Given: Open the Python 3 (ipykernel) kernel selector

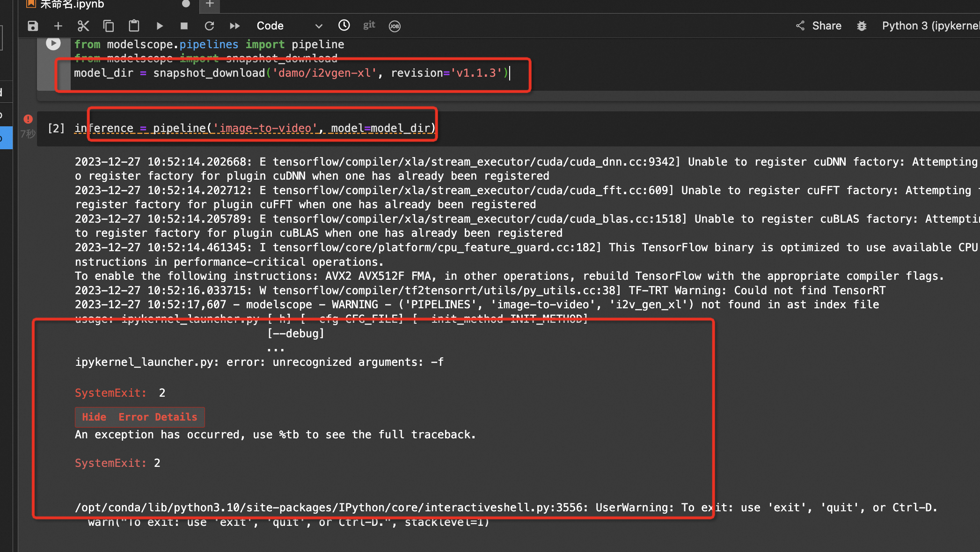Looking at the screenshot, I should tap(930, 26).
